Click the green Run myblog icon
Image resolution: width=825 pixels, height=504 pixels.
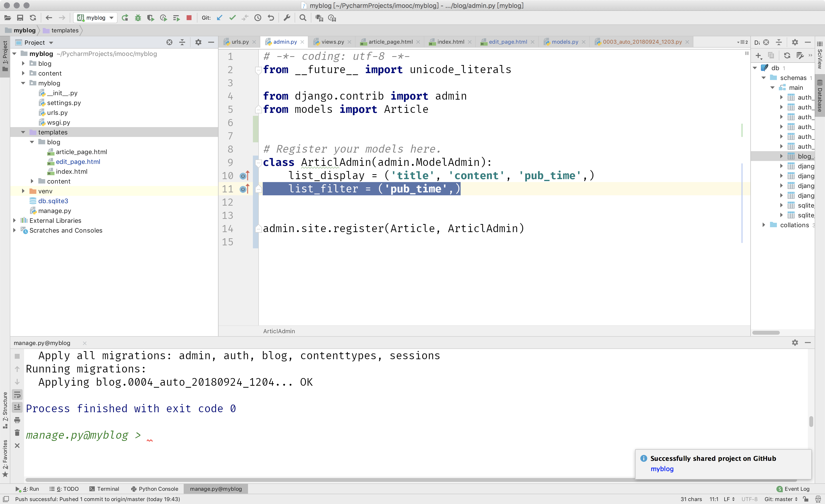click(125, 18)
